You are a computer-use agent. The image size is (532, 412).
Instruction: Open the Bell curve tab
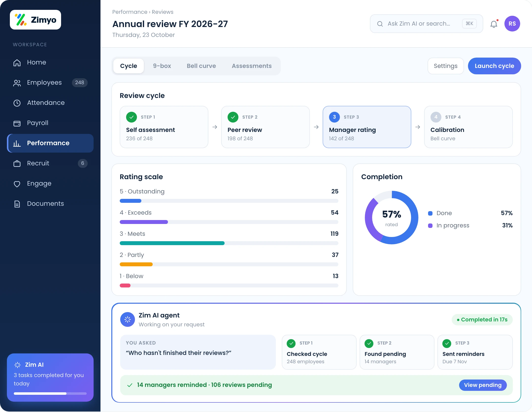tap(201, 66)
